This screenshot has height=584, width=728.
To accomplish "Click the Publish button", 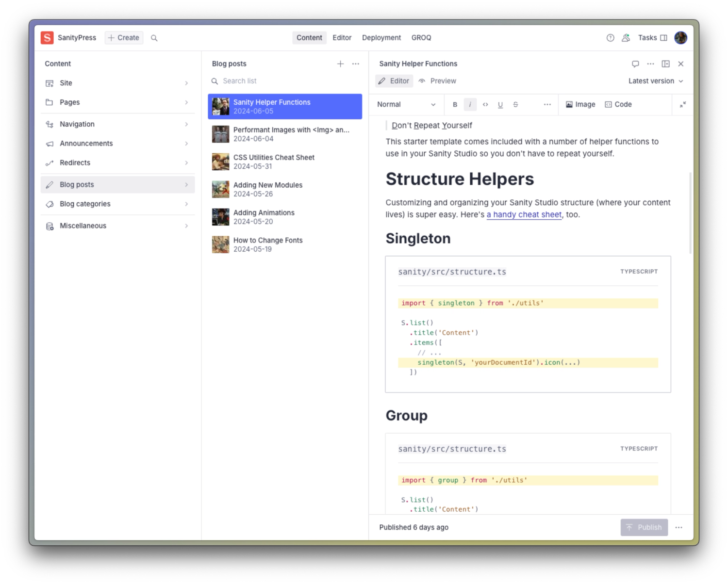I will click(x=644, y=527).
